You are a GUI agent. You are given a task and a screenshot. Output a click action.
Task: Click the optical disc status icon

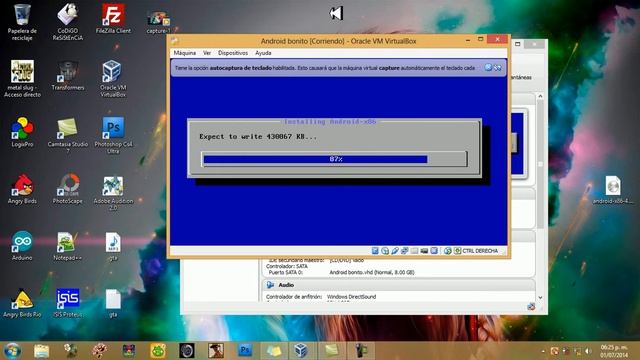(385, 251)
